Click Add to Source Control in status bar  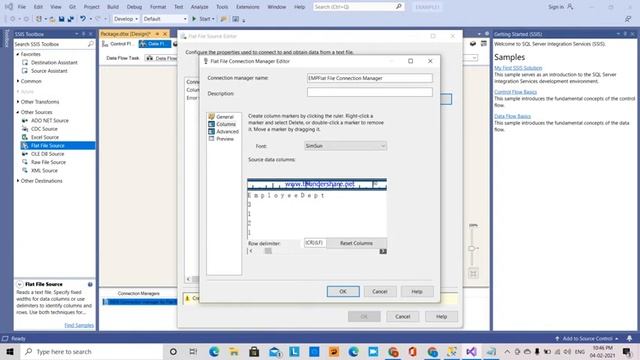587,338
